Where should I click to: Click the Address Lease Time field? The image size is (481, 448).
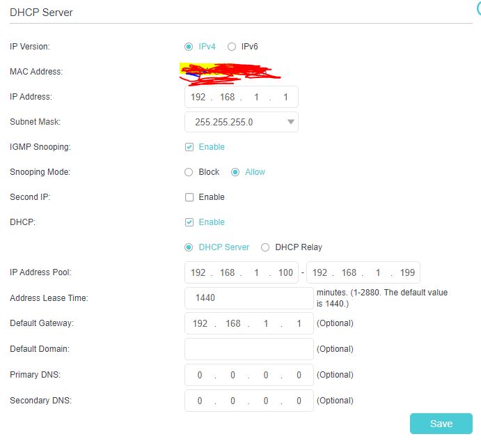(x=249, y=298)
